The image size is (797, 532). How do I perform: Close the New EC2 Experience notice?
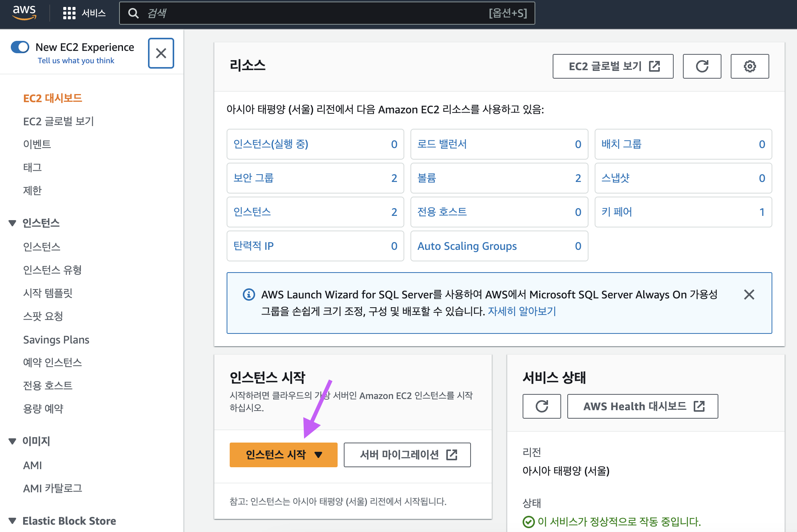pos(161,53)
